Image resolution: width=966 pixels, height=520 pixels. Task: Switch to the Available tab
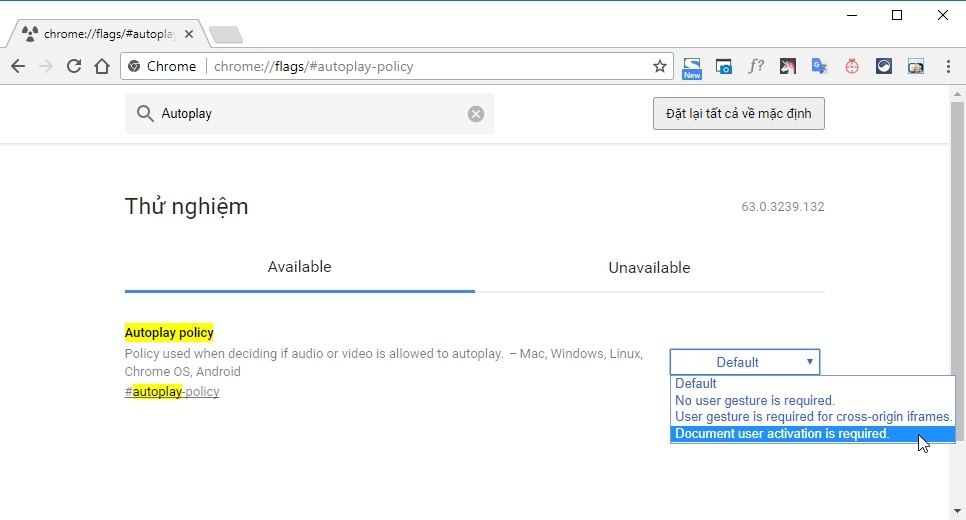point(299,267)
